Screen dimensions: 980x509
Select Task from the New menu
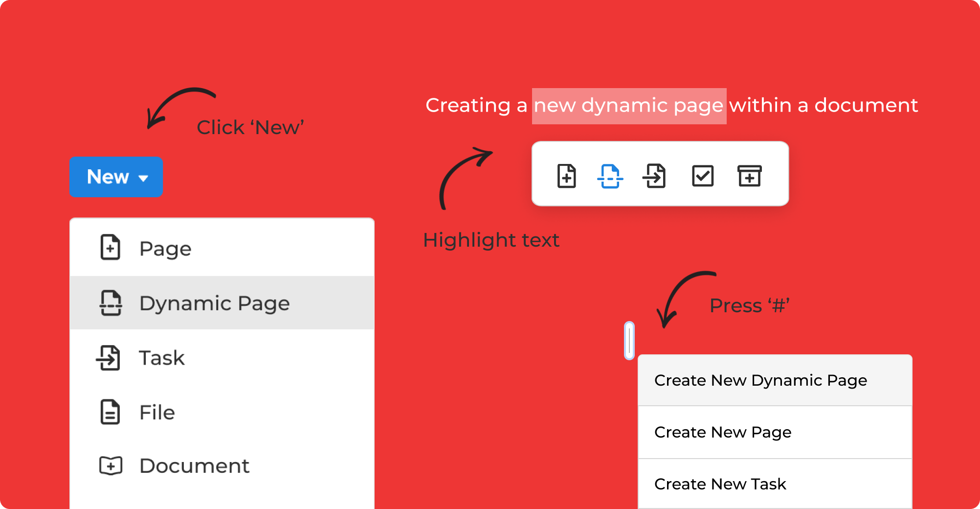click(162, 358)
